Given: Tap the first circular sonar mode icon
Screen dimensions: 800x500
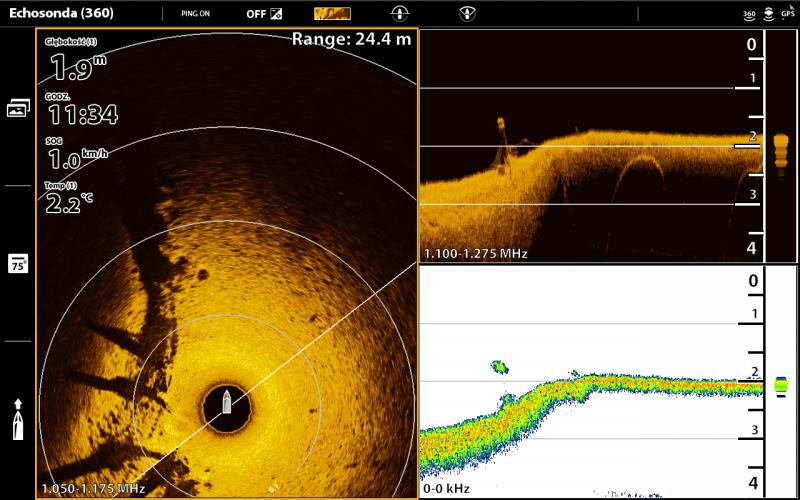Looking at the screenshot, I should click(400, 14).
